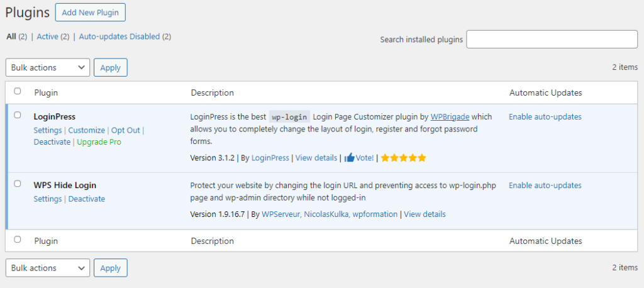Screen dimensions: 644x288
Task: Click the wp-login code tag in the description
Action: pos(289,117)
